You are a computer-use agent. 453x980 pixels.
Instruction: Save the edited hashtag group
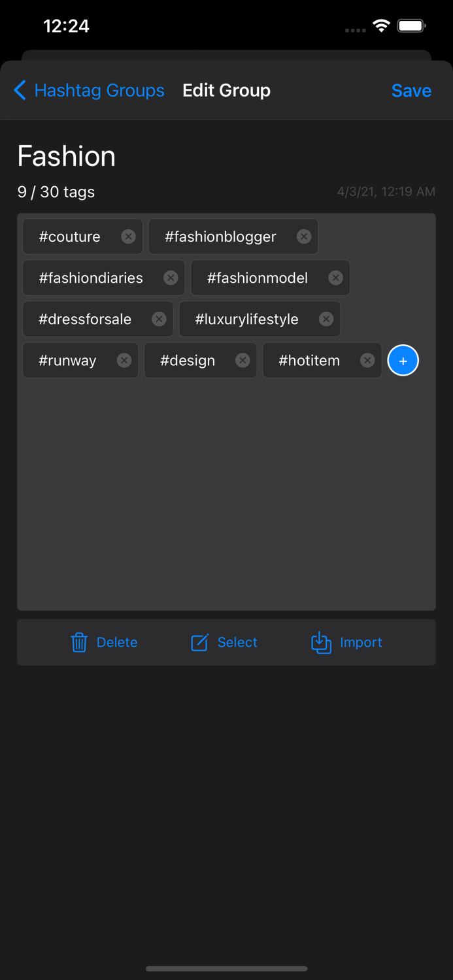point(411,90)
